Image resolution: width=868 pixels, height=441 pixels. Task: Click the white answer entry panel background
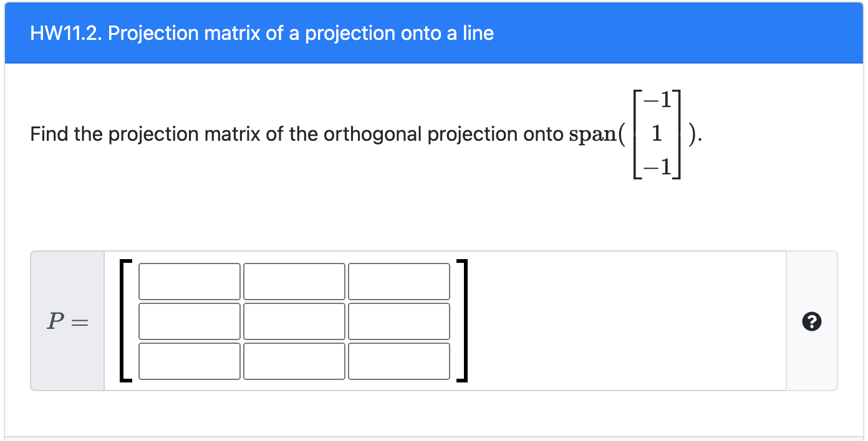click(x=624, y=321)
